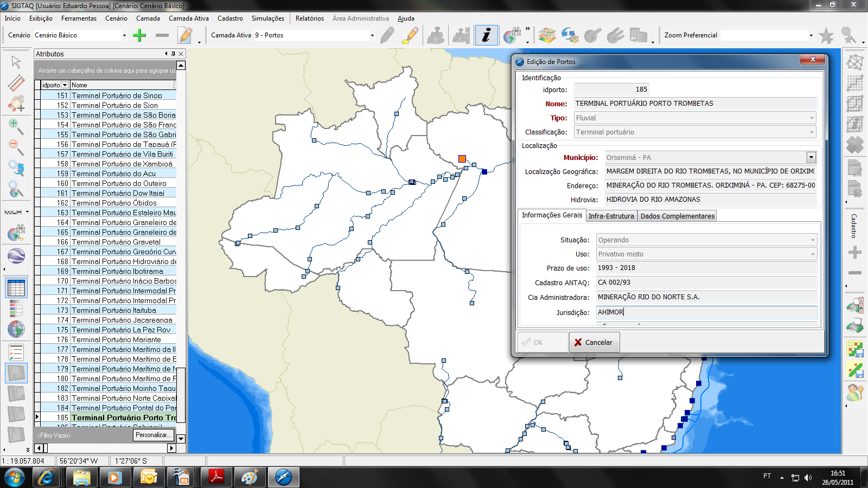Open the Cenário menu
The width and height of the screenshot is (868, 488).
116,18
